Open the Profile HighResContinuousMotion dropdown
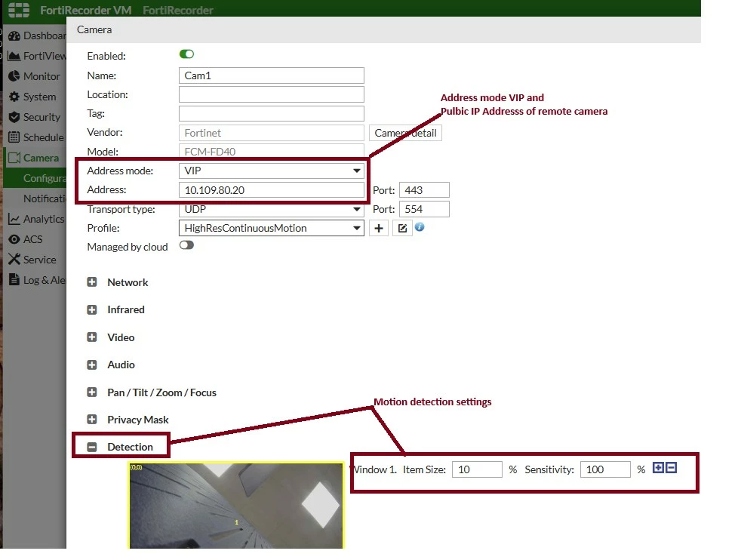This screenshot has width=744, height=560. pyautogui.click(x=272, y=228)
